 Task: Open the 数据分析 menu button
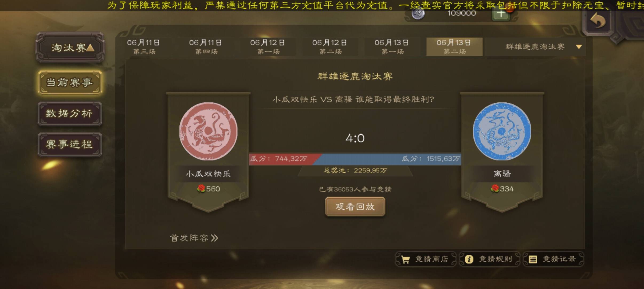tap(70, 114)
